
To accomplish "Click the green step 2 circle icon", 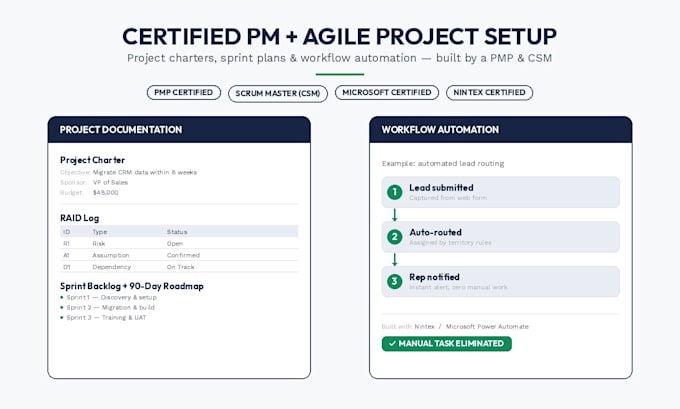I will (395, 237).
